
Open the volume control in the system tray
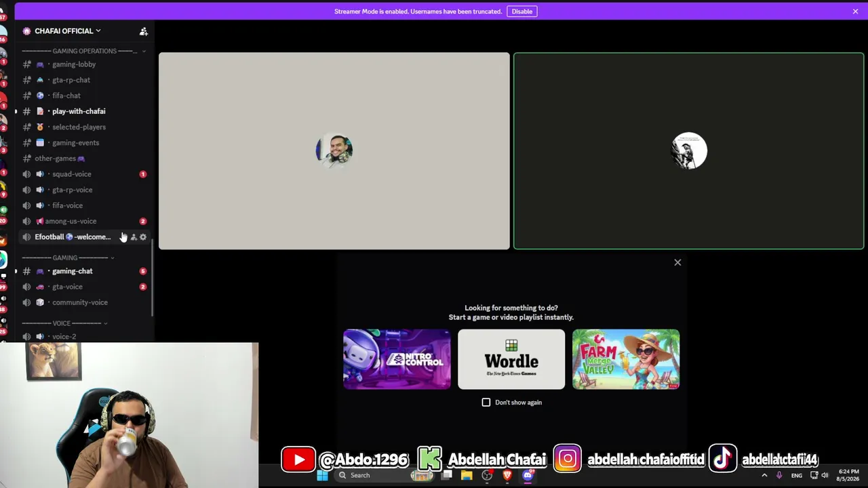827,475
